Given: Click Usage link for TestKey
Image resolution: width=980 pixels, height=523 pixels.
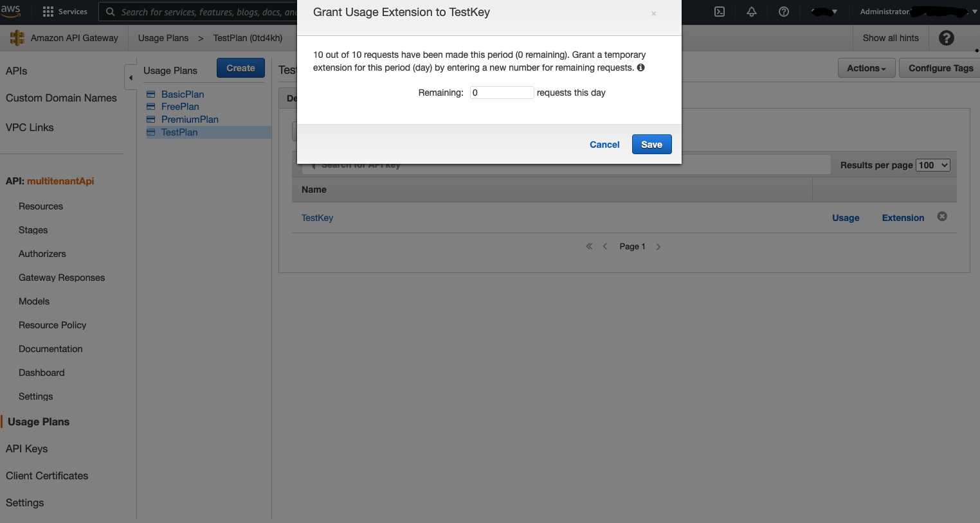Looking at the screenshot, I should 846,218.
